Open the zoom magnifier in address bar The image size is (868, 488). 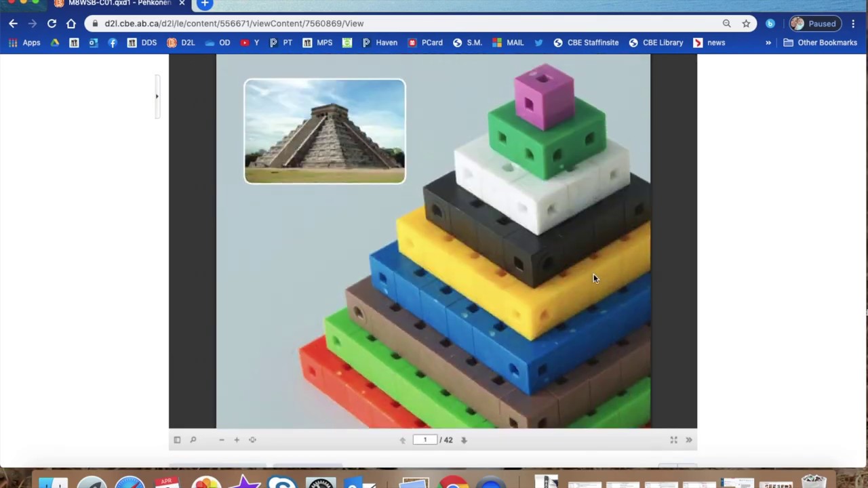click(x=726, y=24)
